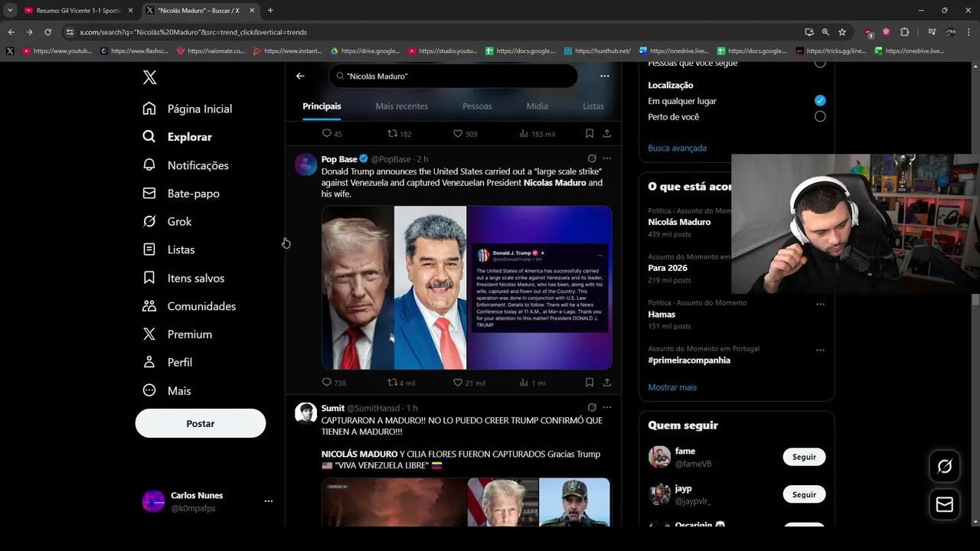Open Grok from the sidebar
The image size is (980, 551).
(168, 221)
